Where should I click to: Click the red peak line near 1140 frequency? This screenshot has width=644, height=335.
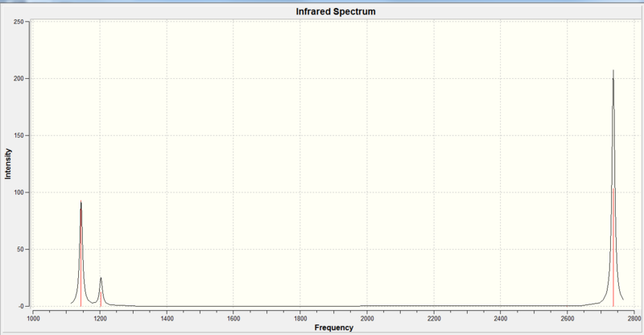[x=81, y=253]
